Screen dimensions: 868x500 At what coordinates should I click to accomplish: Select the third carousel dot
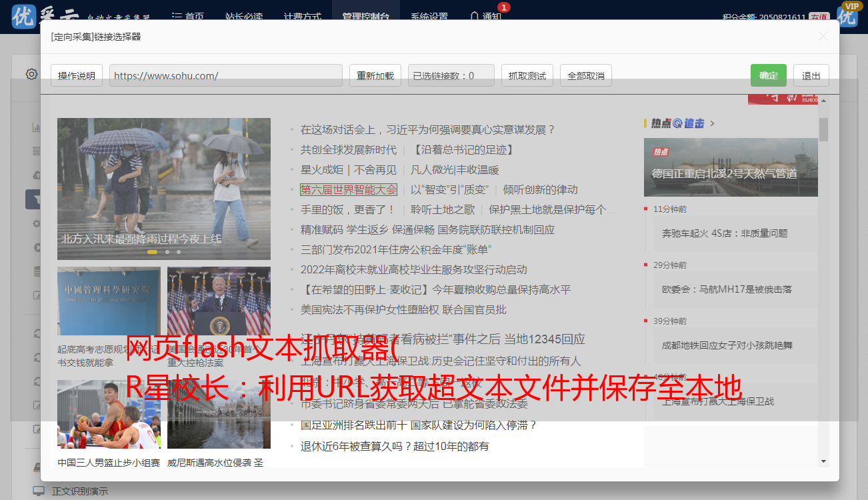179,252
